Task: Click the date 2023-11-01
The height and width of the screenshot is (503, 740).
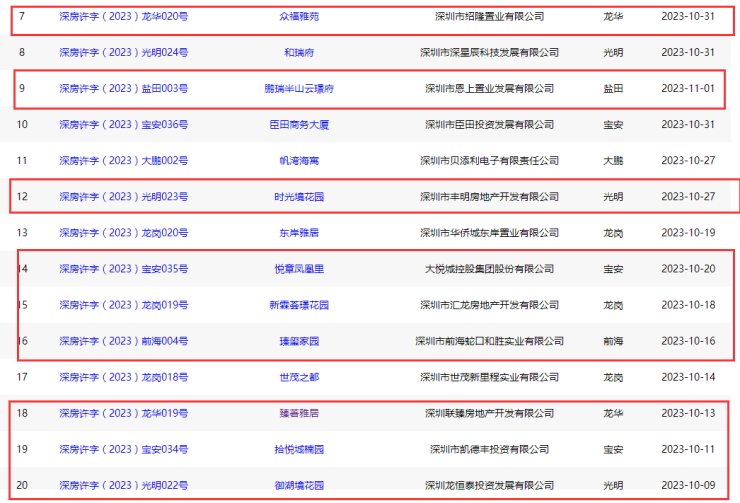Action: tap(688, 89)
